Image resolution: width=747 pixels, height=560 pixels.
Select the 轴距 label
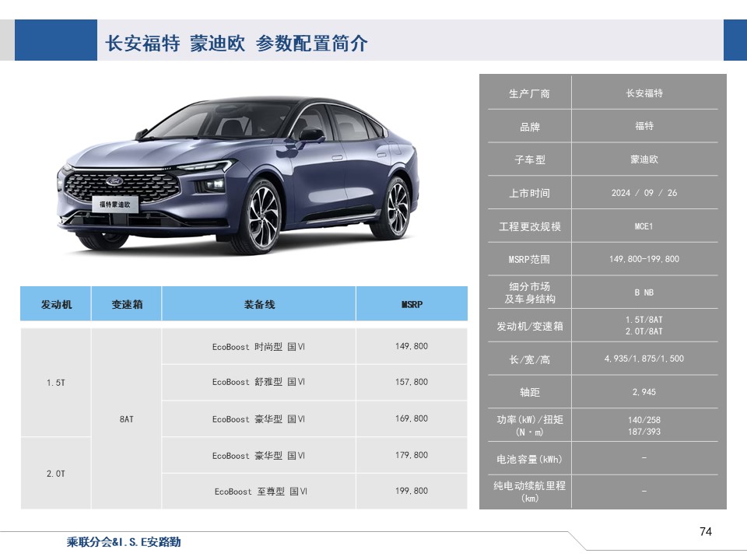coord(529,392)
